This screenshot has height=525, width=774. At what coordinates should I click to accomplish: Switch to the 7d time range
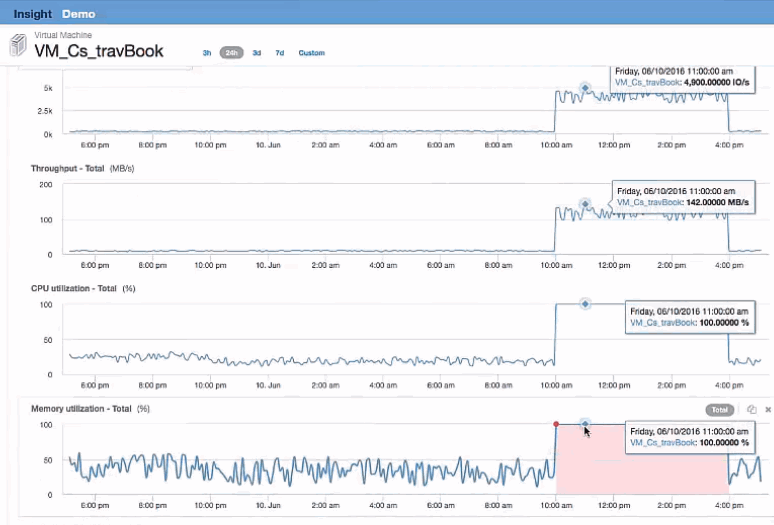pos(280,53)
